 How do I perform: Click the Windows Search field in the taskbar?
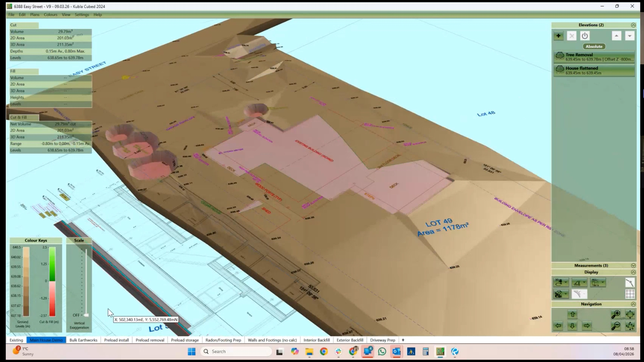pos(236,351)
